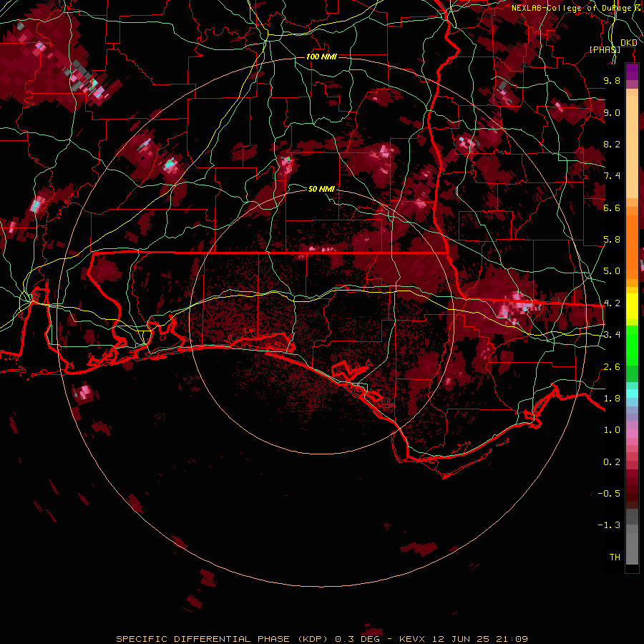
Task: Click the KEVX 12 JUN 25 21:09 timestamp
Action: 463,639
